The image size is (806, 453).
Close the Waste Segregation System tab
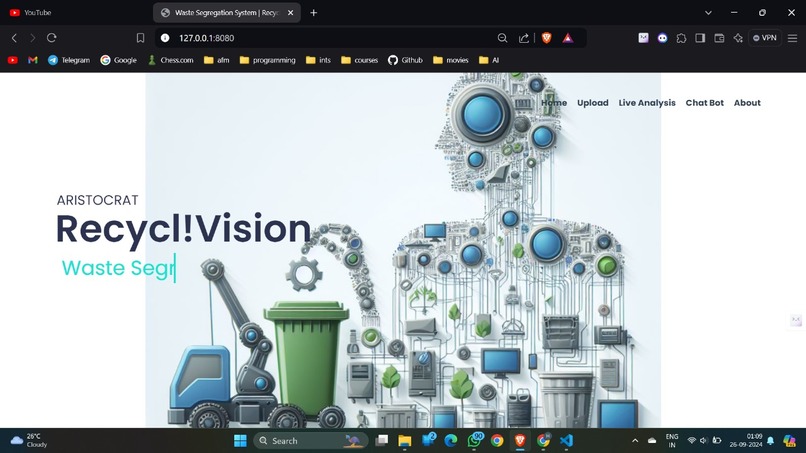[x=290, y=13]
